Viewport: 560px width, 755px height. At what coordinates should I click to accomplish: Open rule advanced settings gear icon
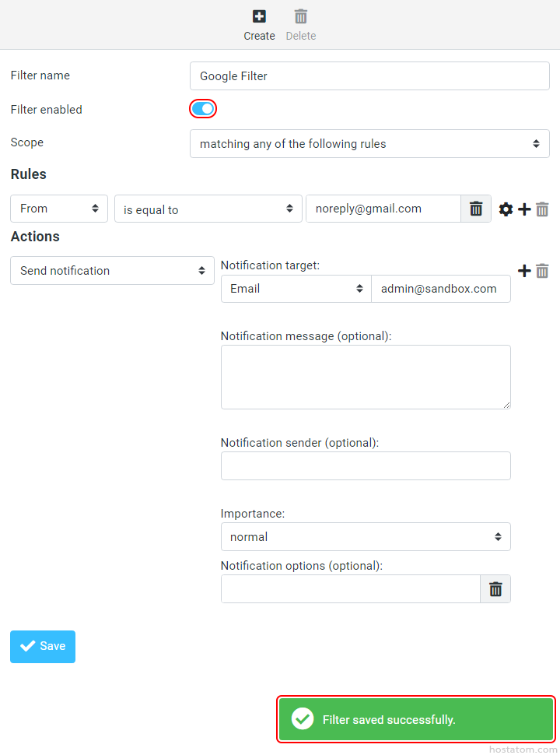[506, 209]
